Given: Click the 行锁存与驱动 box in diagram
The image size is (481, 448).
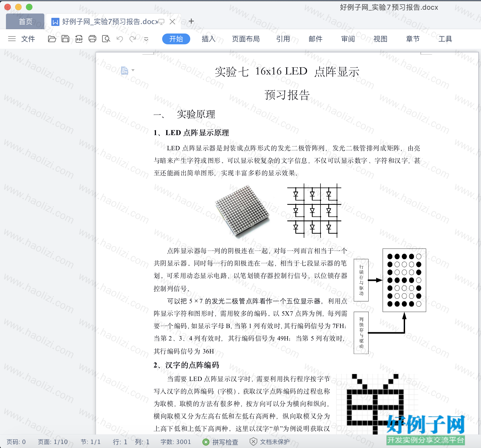Looking at the screenshot, I should pos(361,280).
